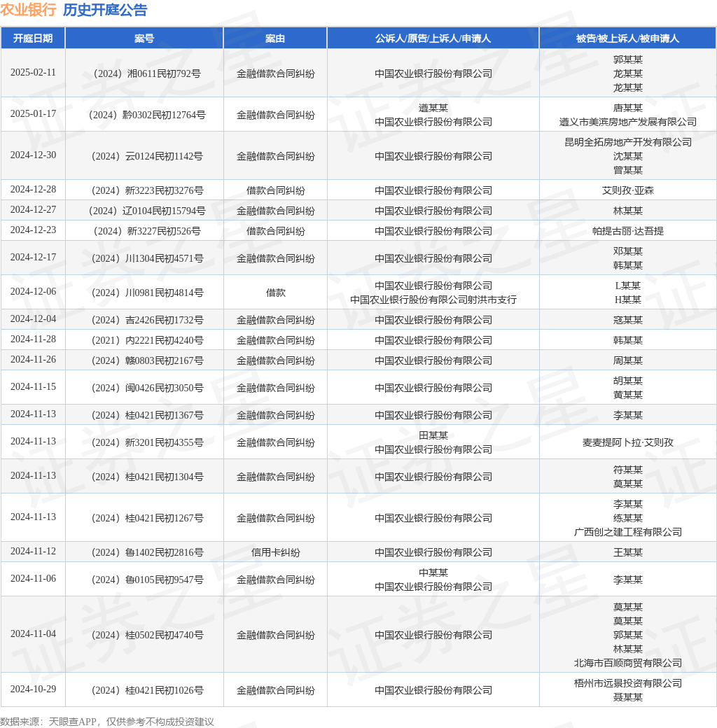Select case number (2024)桂0502民初4740号

coord(147,636)
